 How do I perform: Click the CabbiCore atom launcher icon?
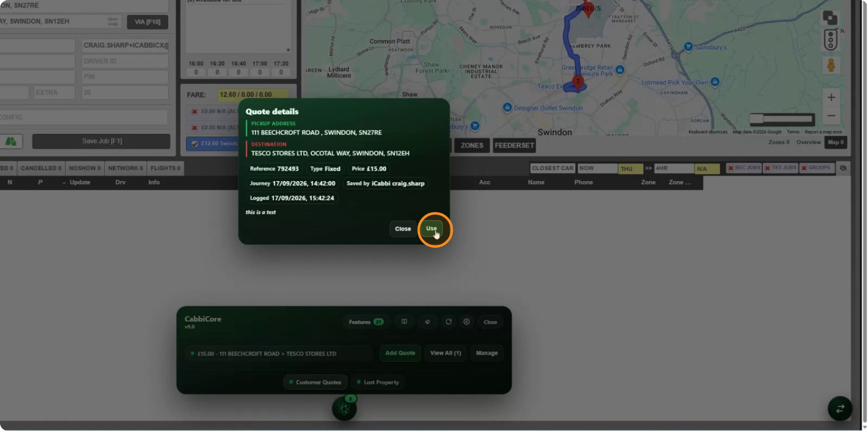tap(344, 409)
